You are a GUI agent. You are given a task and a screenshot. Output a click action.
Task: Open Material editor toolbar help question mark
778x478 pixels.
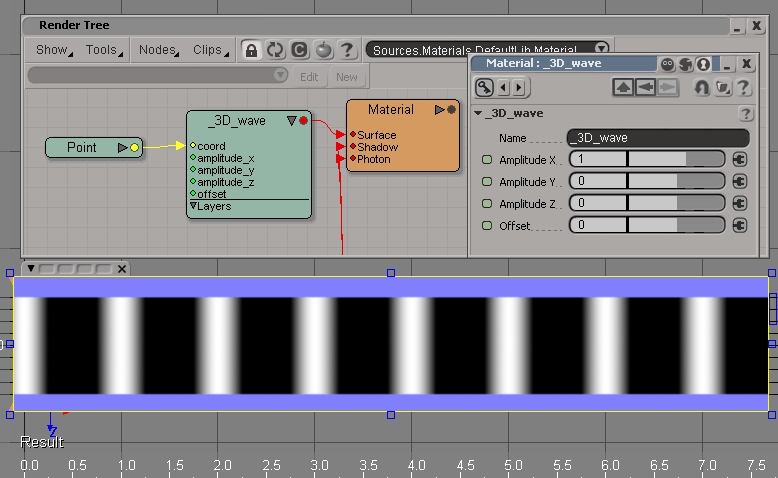743,88
